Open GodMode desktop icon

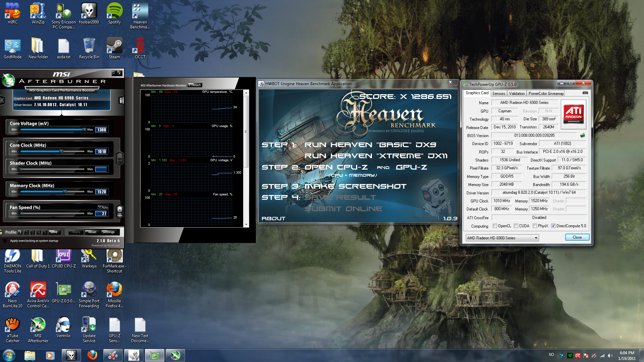pos(12,49)
